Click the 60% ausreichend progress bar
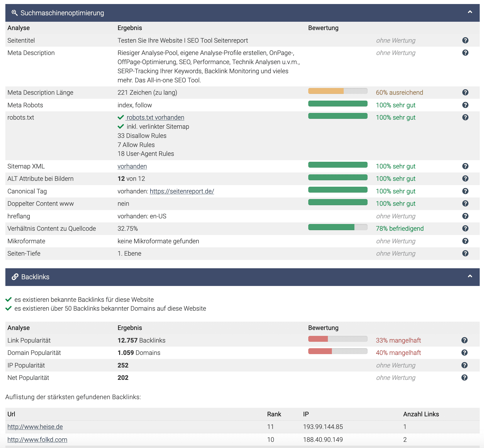The width and height of the screenshot is (484, 448). tap(338, 91)
